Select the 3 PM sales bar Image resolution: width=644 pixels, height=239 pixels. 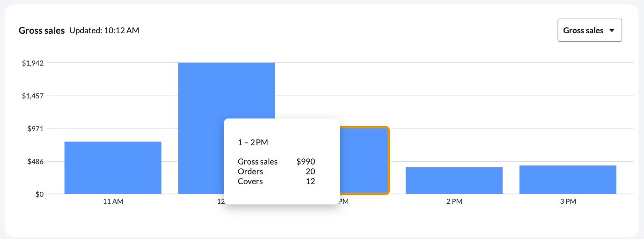pyautogui.click(x=568, y=179)
